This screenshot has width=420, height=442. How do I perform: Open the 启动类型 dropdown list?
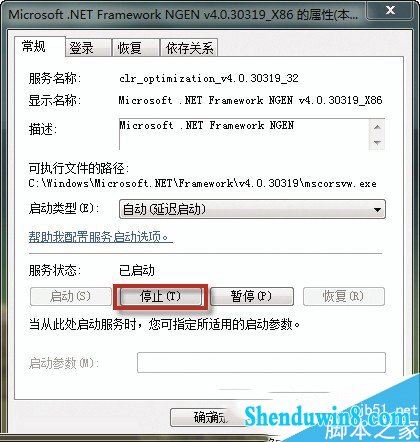point(252,209)
